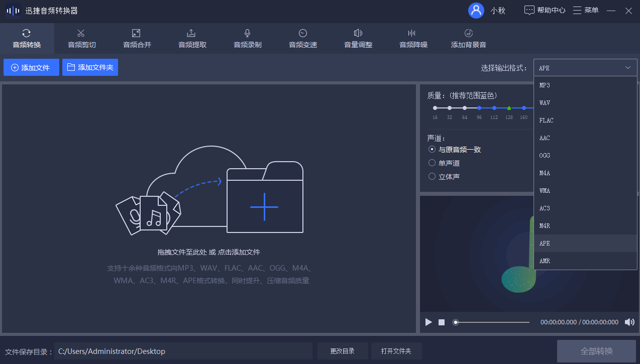The image size is (640, 364).
Task: Click the 添加文件夹 button
Action: click(90, 67)
